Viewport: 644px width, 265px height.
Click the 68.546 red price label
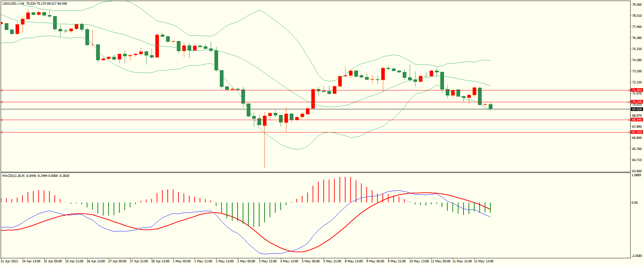(637, 120)
